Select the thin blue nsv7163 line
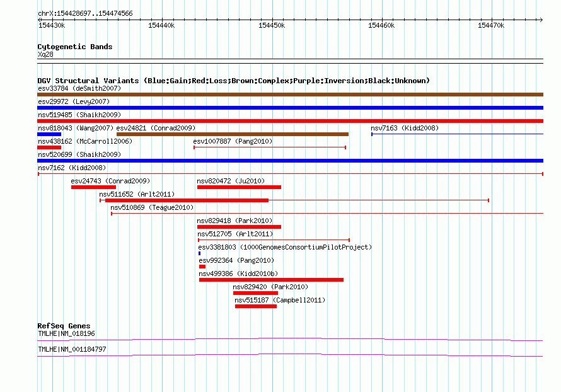The width and height of the screenshot is (561, 392). pyautogui.click(x=457, y=134)
